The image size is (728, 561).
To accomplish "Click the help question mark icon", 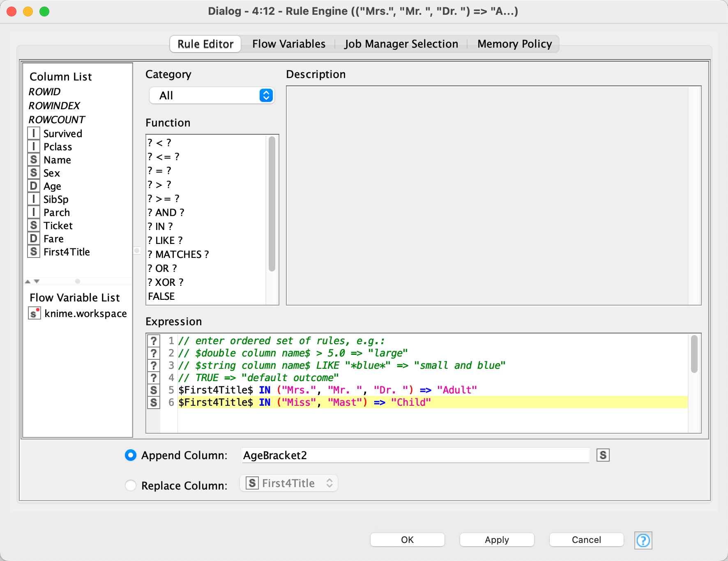I will click(643, 540).
